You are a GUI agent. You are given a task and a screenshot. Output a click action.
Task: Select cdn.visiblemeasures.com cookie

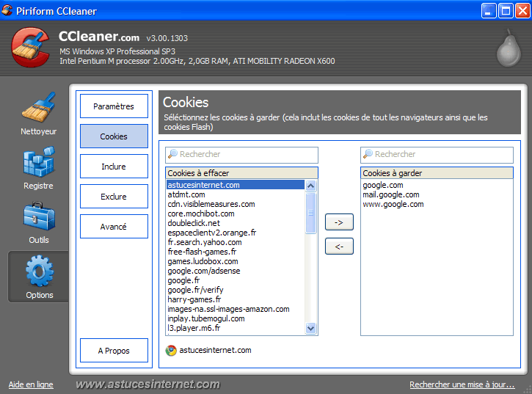click(236, 204)
